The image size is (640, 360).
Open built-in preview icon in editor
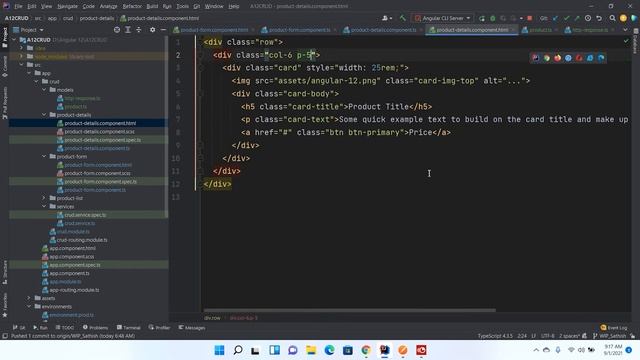[536, 58]
